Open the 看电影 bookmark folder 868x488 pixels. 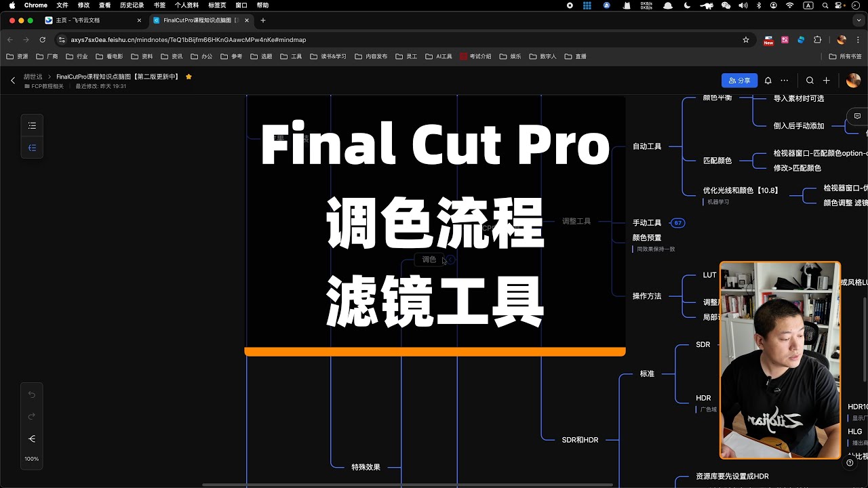point(109,56)
